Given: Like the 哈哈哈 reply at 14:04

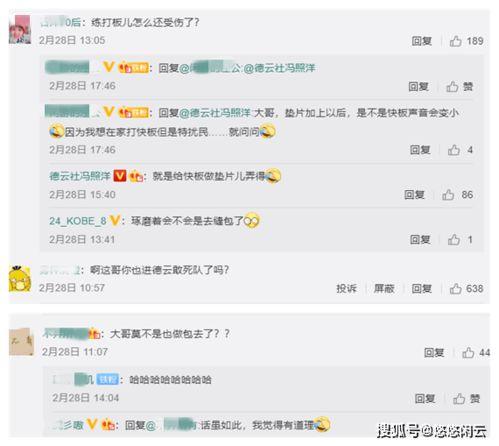Looking at the screenshot, I should coord(459,398).
